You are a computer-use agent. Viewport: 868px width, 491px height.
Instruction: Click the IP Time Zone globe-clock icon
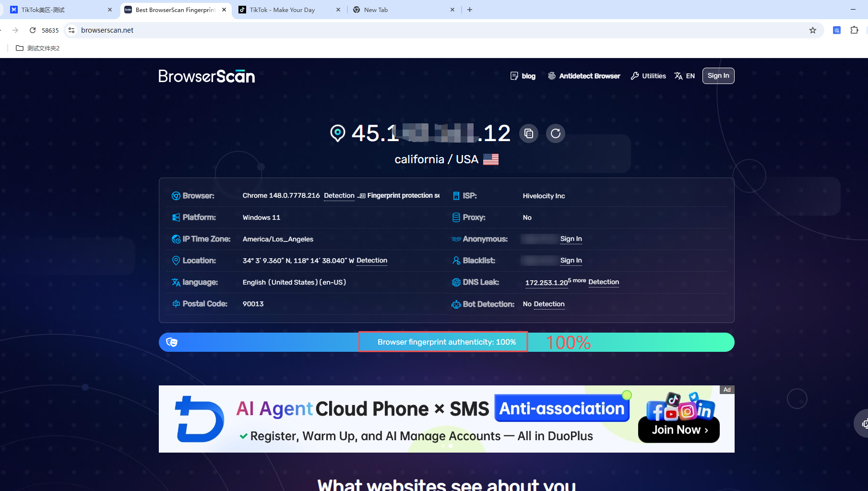(x=176, y=239)
